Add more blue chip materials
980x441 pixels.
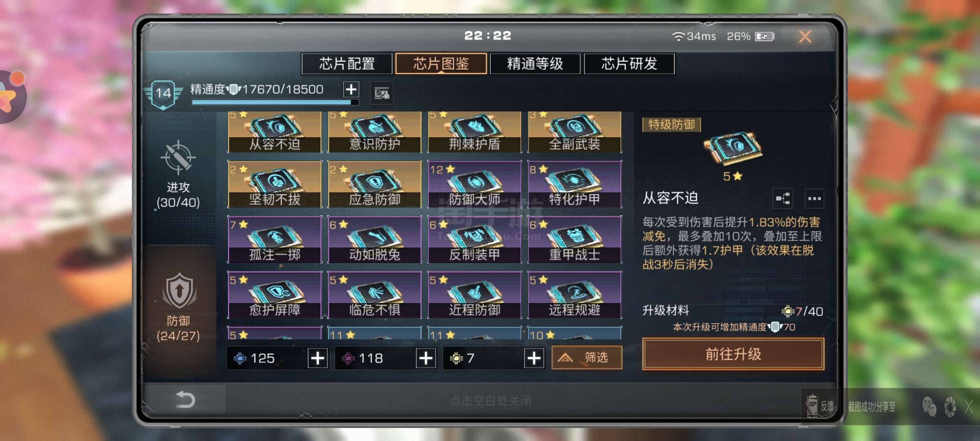tap(318, 358)
